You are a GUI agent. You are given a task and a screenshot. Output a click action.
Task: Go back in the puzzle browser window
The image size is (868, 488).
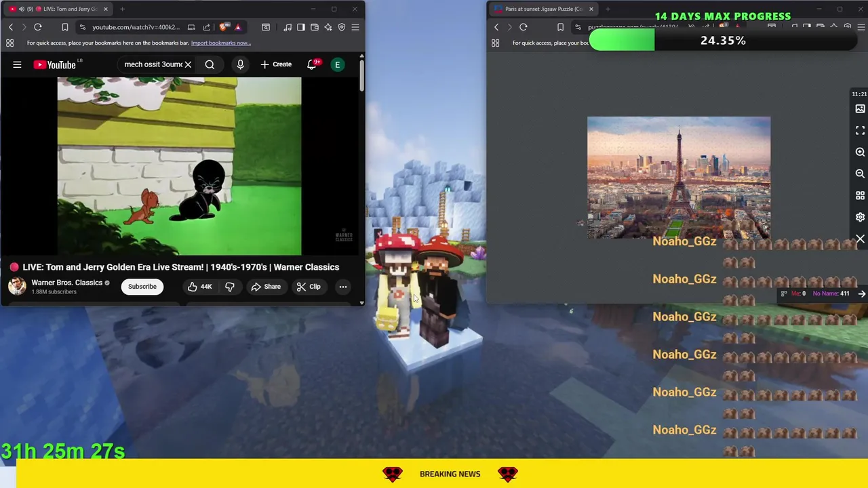(x=496, y=27)
